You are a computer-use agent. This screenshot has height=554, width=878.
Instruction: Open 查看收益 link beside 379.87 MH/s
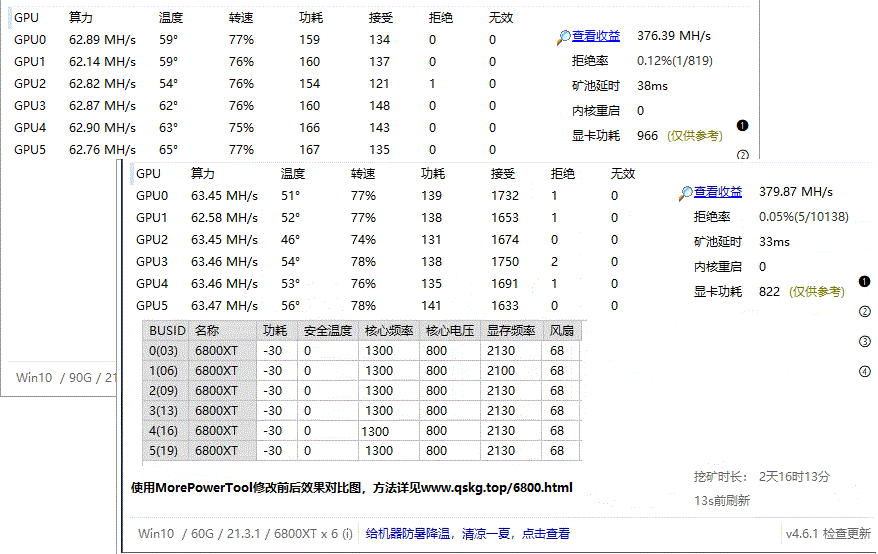pyautogui.click(x=718, y=192)
